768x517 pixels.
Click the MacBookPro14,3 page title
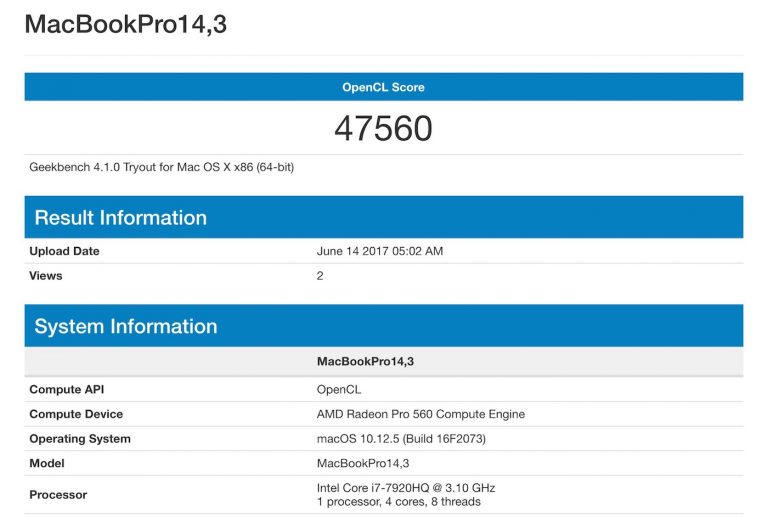(x=126, y=24)
